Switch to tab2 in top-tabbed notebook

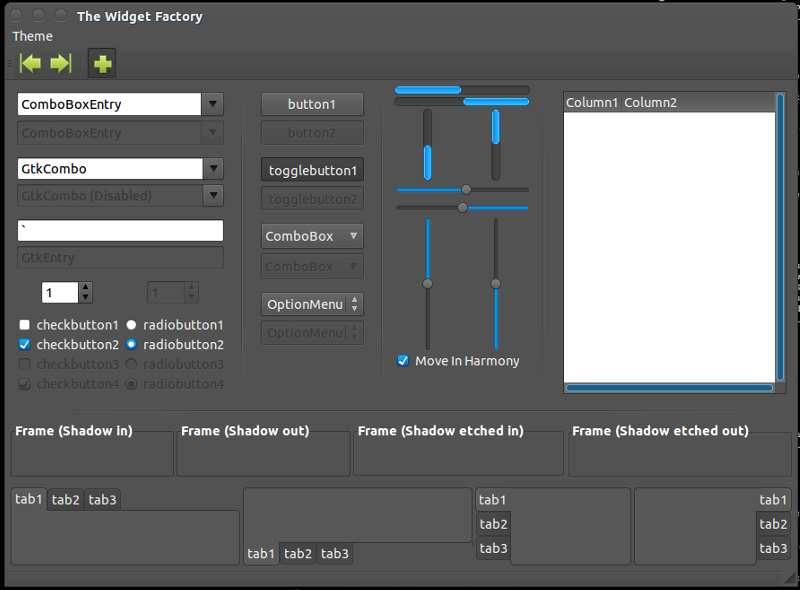click(66, 500)
